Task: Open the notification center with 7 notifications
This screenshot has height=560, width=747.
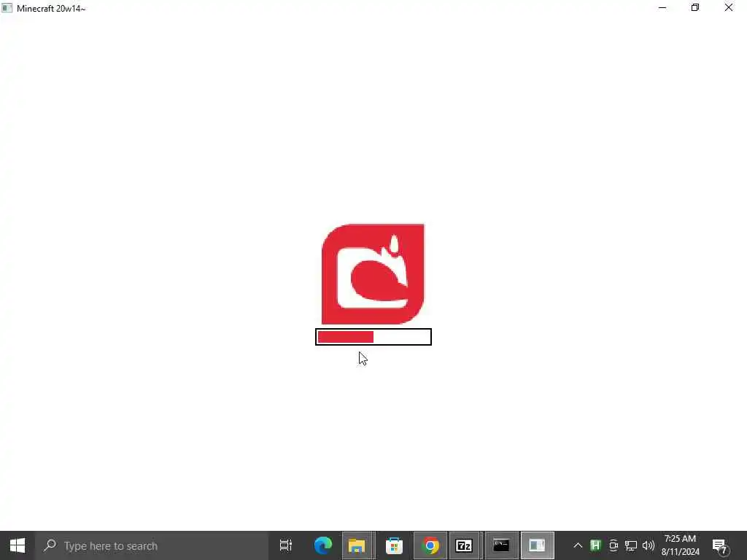Action: click(720, 545)
